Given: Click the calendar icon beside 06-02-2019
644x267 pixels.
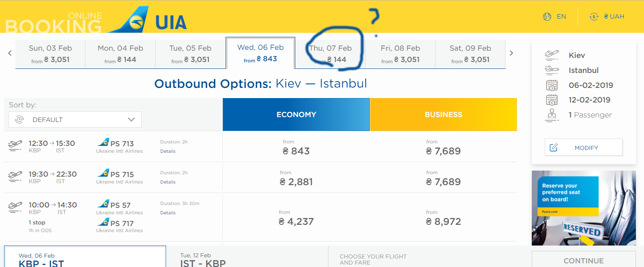Looking at the screenshot, I should (552, 85).
